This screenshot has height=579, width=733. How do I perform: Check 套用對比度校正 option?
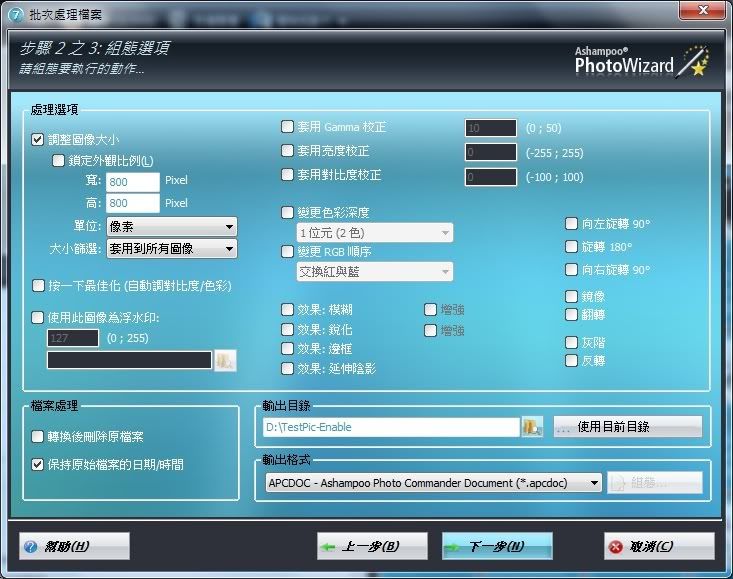pyautogui.click(x=287, y=175)
